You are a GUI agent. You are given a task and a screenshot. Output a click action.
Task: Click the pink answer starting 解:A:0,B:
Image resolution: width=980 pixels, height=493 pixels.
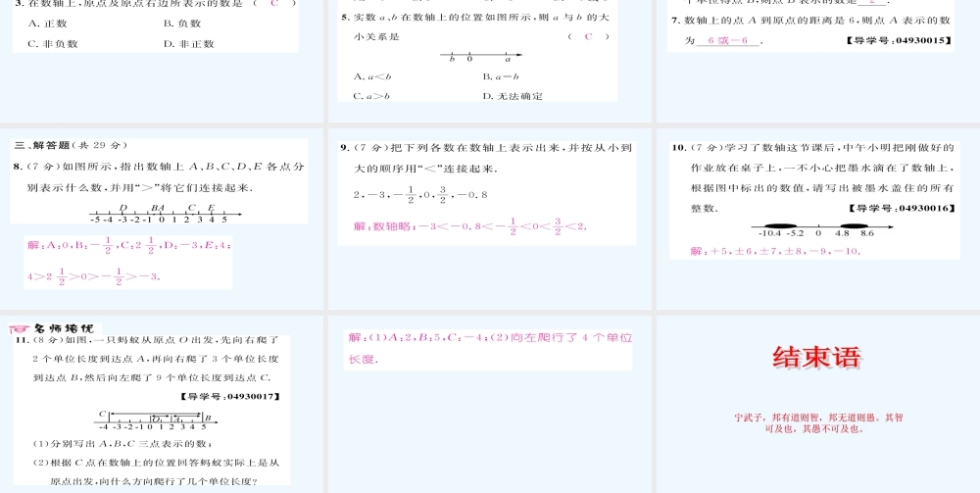pos(128,262)
